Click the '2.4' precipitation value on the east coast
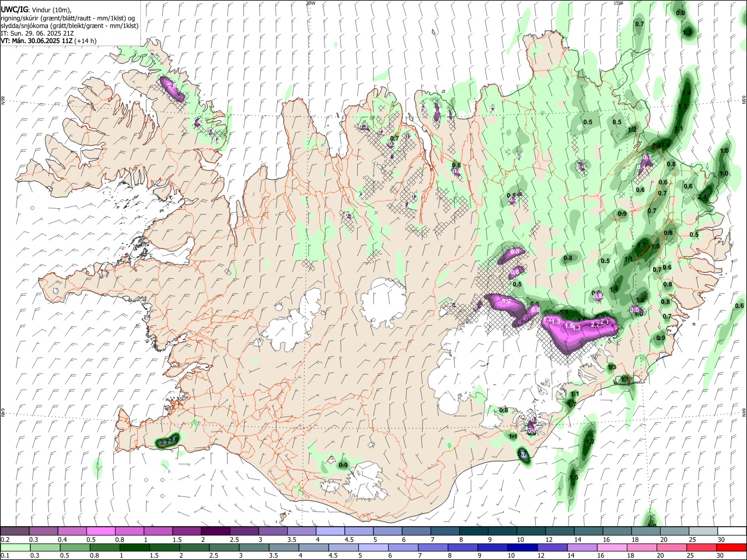The image size is (747, 560). point(703,197)
